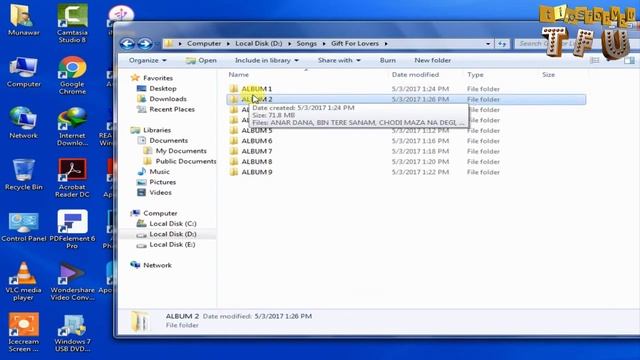This screenshot has width=640, height=360.
Task: Select the ALBUM 8 folder row
Action: point(406,162)
